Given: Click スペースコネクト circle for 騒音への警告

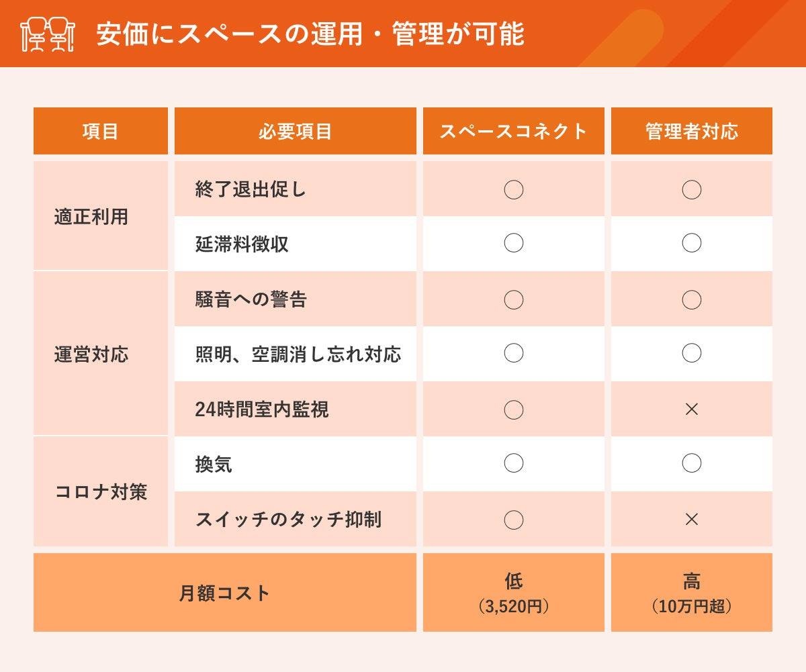Looking at the screenshot, I should 513,299.
